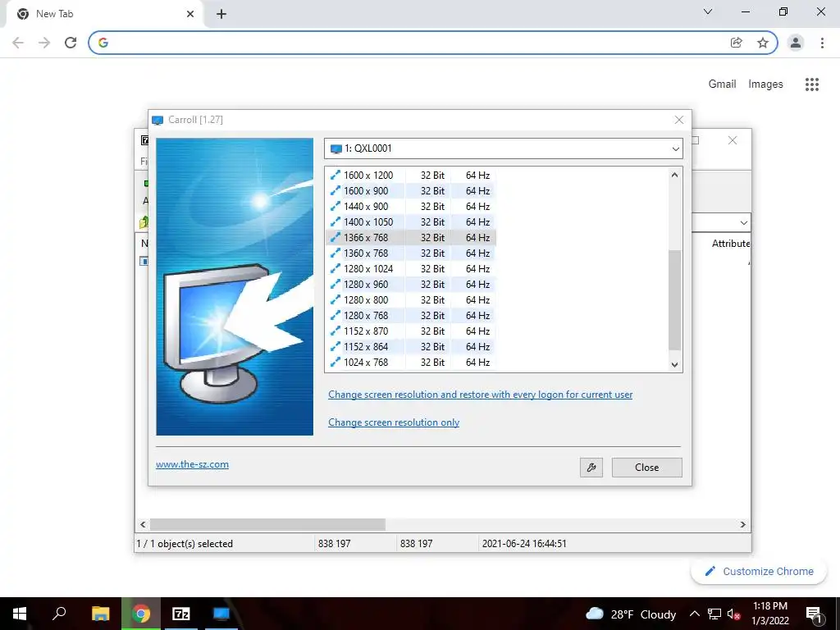Click the Carroll monitor icon in title bar

pos(157,120)
